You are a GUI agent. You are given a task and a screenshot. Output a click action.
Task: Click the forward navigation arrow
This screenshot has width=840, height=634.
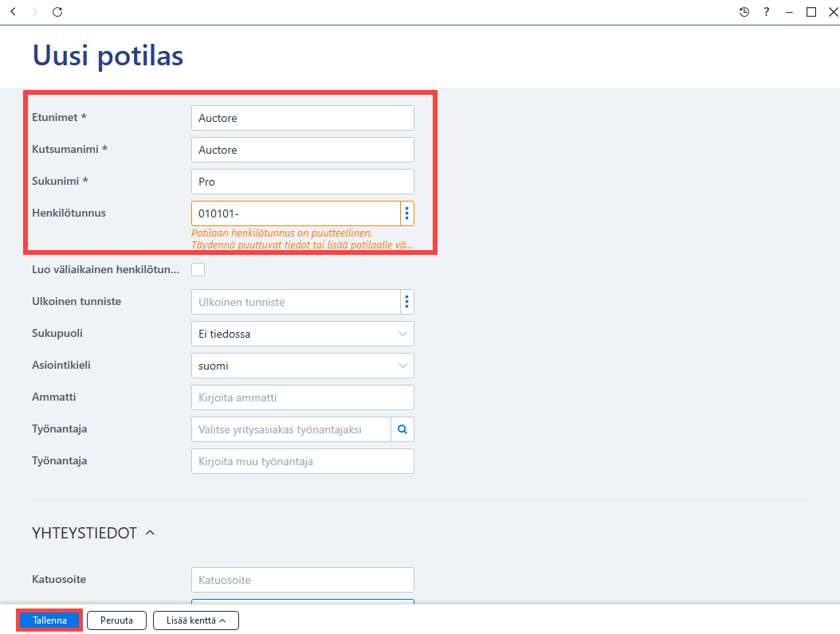tap(35, 11)
